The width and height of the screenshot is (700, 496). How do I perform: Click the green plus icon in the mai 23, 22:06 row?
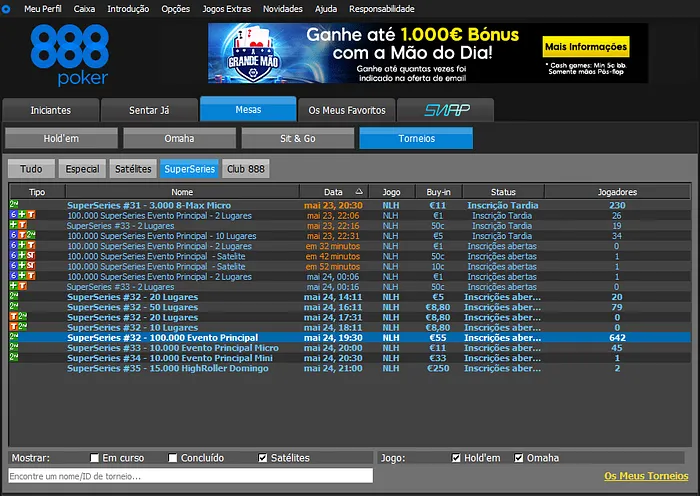[x=22, y=215]
